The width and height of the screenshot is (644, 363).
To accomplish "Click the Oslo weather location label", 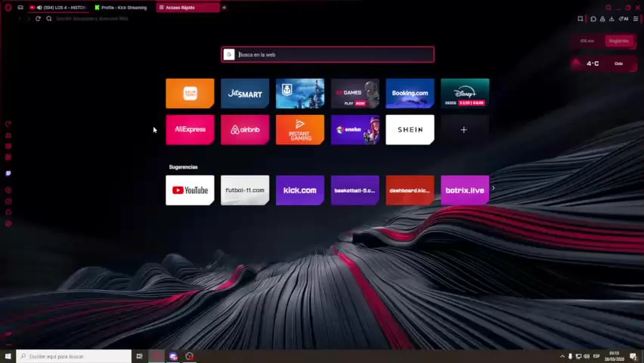I will (x=619, y=64).
